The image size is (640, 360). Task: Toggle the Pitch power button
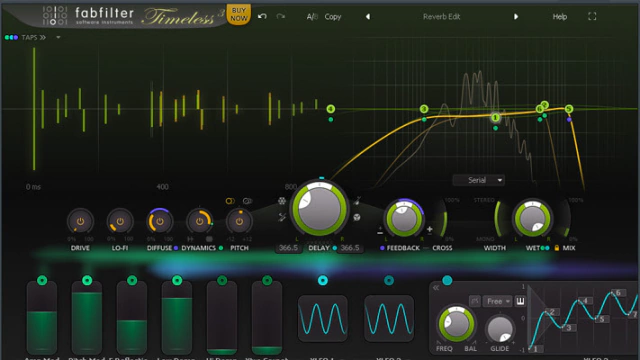[x=239, y=222]
